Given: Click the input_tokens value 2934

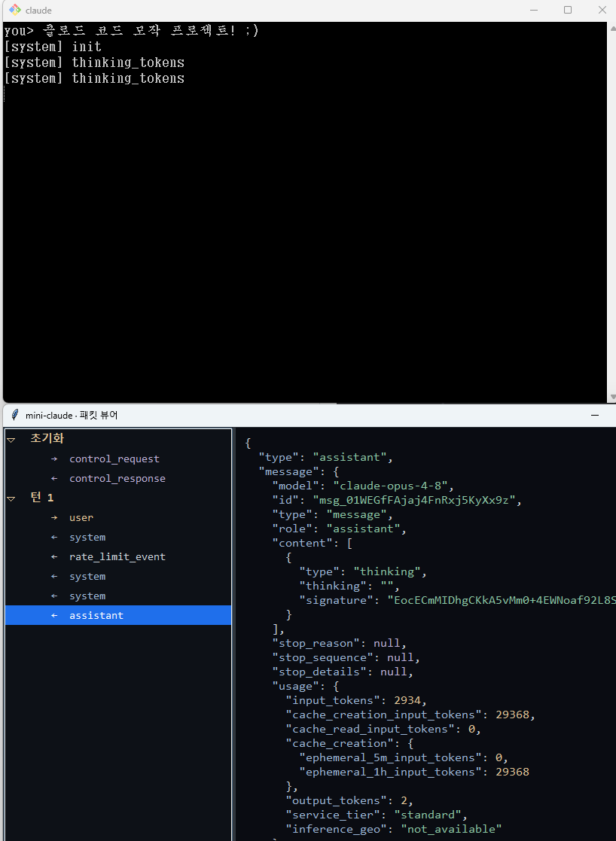Looking at the screenshot, I should tap(407, 700).
